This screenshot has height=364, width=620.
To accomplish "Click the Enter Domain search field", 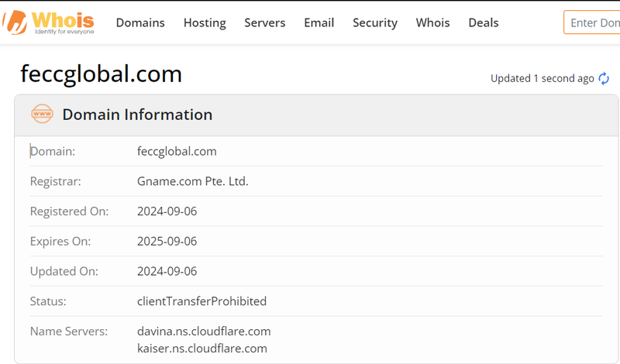I will coord(592,22).
